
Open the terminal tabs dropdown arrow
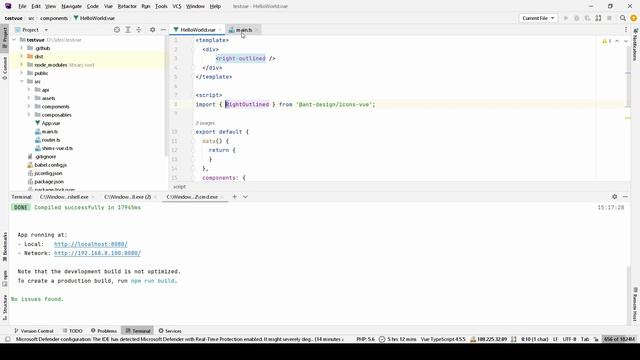point(245,197)
